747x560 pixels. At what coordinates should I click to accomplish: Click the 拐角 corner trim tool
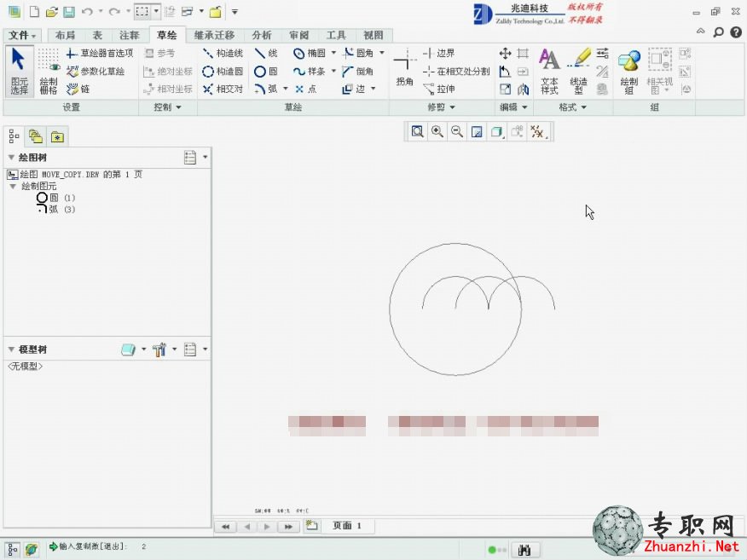click(x=404, y=67)
